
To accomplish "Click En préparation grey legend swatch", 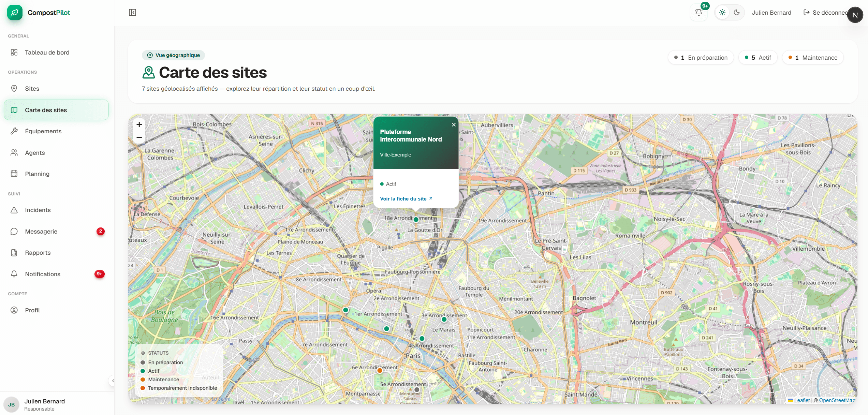I will pos(143,362).
